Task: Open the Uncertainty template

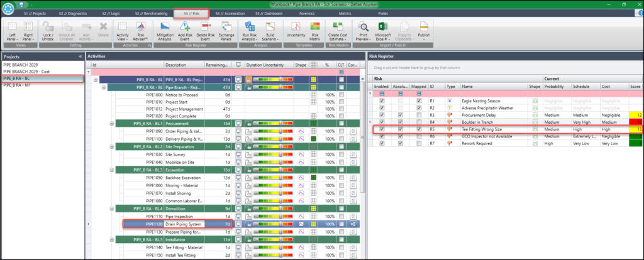Action: point(296,30)
